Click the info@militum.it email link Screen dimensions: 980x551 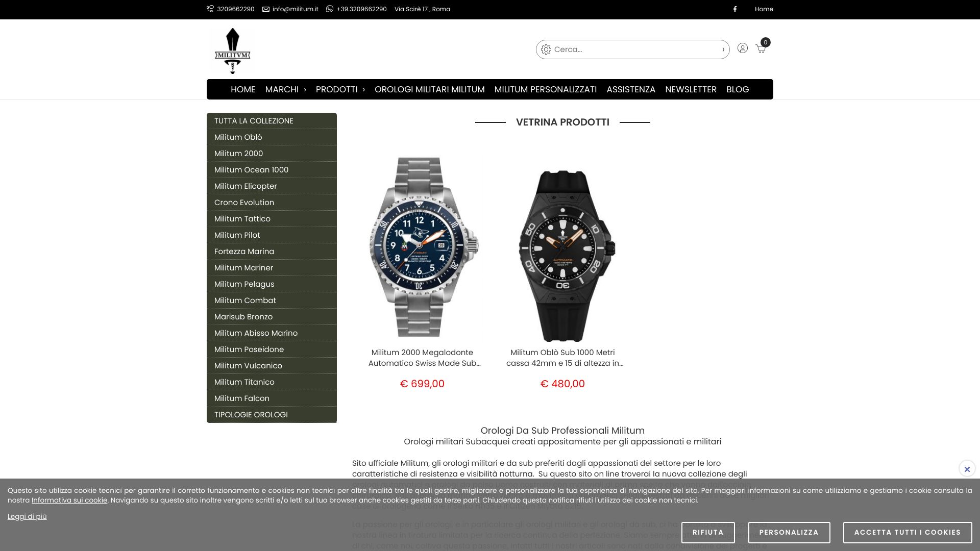point(290,9)
